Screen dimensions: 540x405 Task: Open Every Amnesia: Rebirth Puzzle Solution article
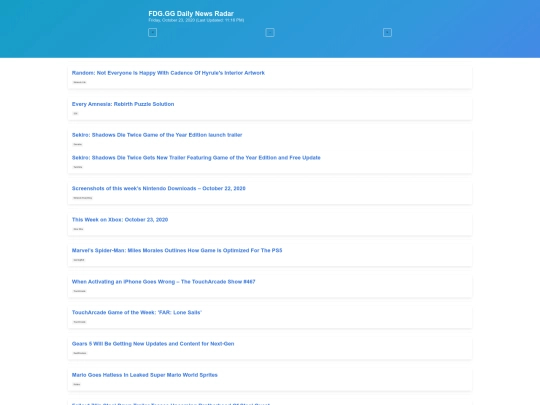[x=123, y=104]
